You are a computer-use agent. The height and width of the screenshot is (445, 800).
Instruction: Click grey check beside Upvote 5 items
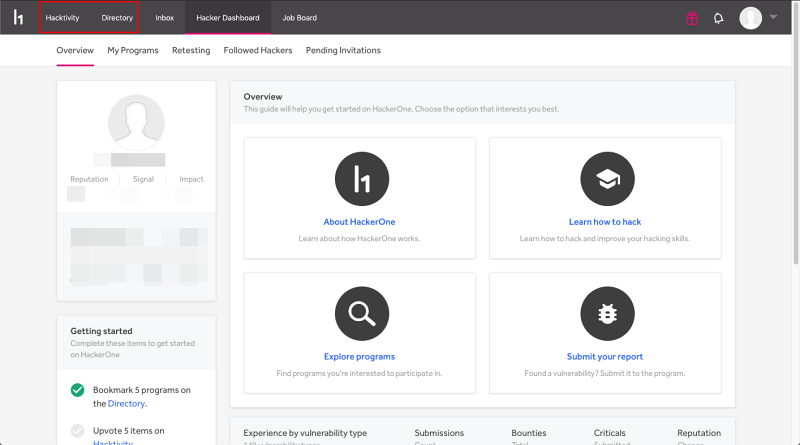click(x=78, y=431)
